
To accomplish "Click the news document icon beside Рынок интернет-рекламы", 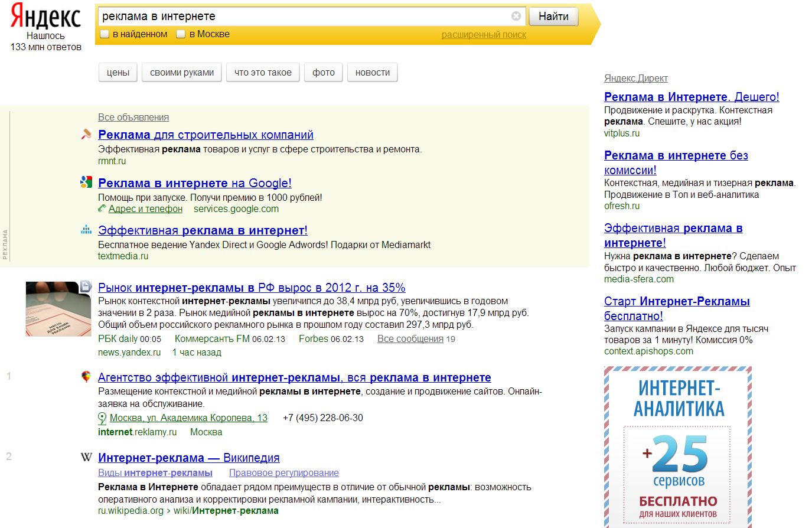I will (x=86, y=287).
